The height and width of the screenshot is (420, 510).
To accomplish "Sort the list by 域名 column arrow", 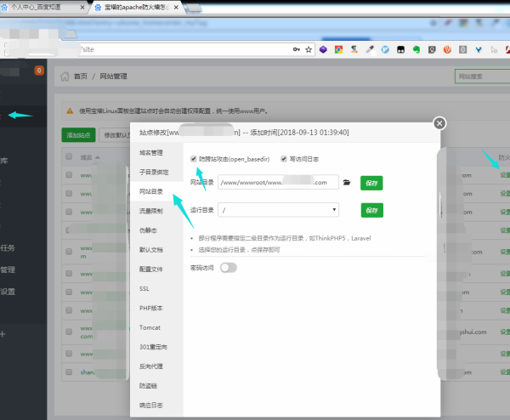I will pyautogui.click(x=97, y=157).
